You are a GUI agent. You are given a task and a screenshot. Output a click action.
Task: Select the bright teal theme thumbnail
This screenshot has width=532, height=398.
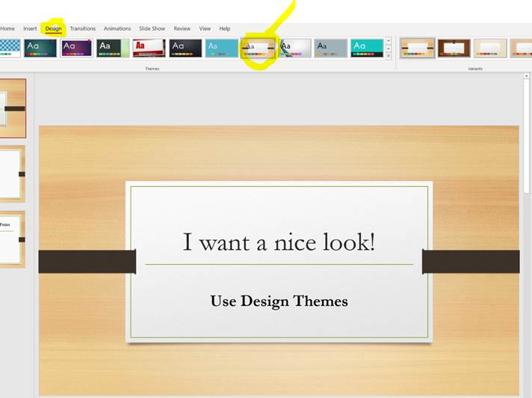(x=367, y=49)
